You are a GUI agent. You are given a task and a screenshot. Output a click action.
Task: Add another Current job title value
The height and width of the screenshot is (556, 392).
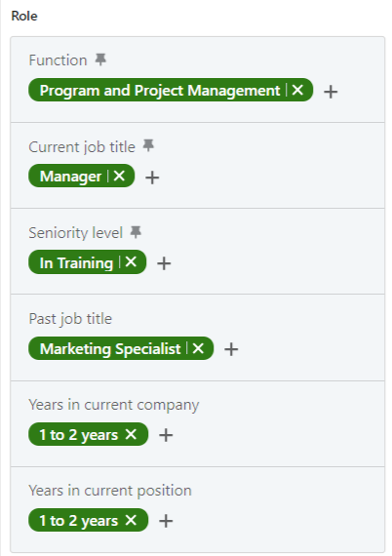[x=152, y=178]
